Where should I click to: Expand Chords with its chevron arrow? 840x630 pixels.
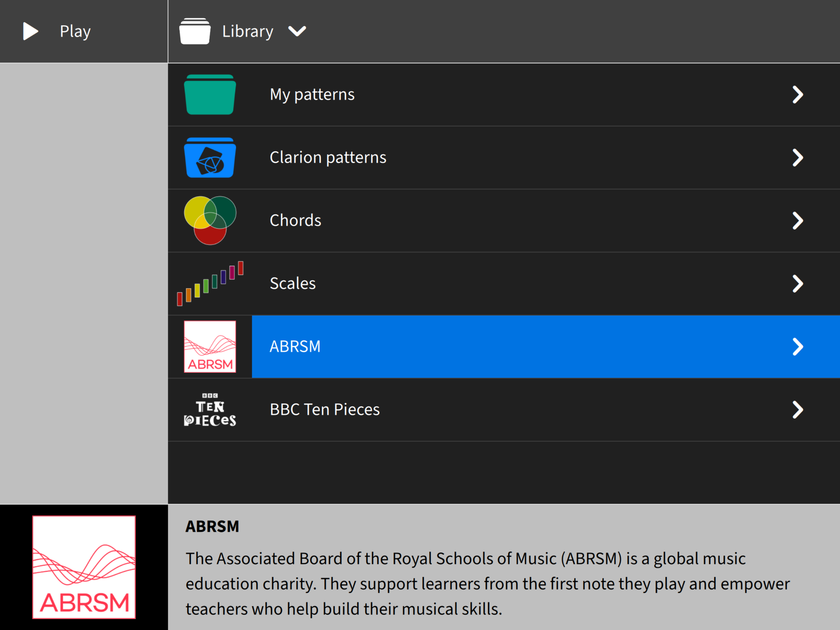point(798,221)
